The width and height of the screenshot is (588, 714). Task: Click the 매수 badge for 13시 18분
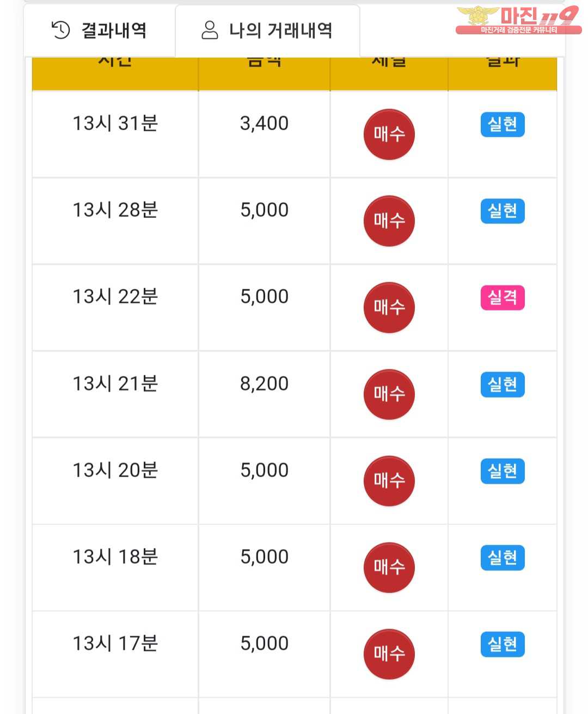[x=389, y=567]
